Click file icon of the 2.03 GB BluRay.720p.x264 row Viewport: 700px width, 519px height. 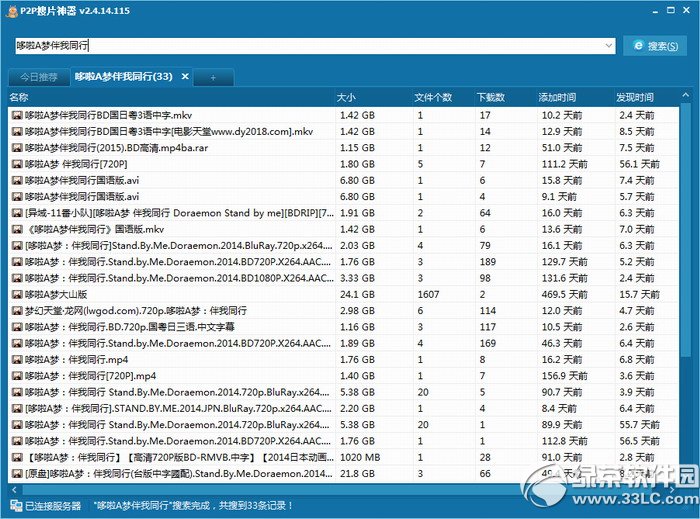(17, 245)
